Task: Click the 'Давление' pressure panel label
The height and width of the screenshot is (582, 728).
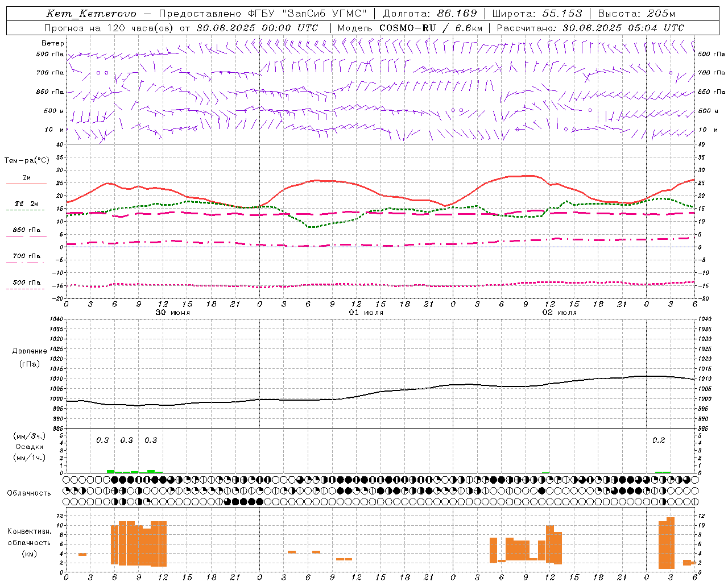Action: click(29, 351)
